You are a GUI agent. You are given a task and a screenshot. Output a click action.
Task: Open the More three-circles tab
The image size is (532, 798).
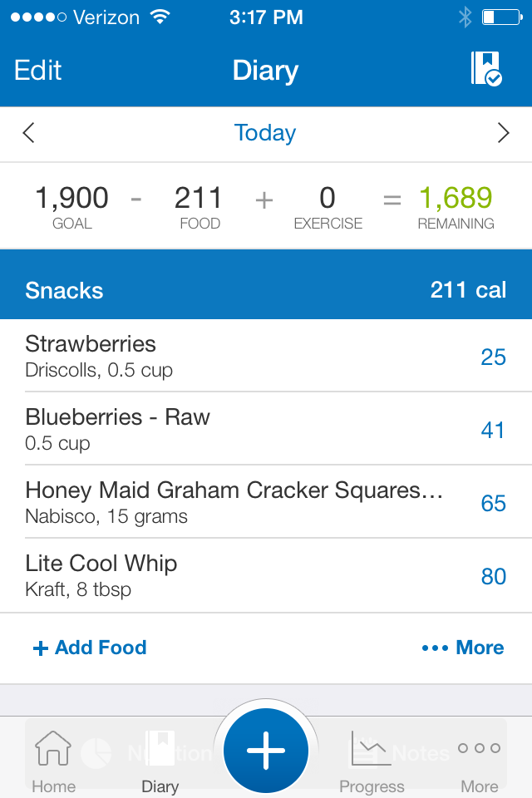pyautogui.click(x=479, y=761)
